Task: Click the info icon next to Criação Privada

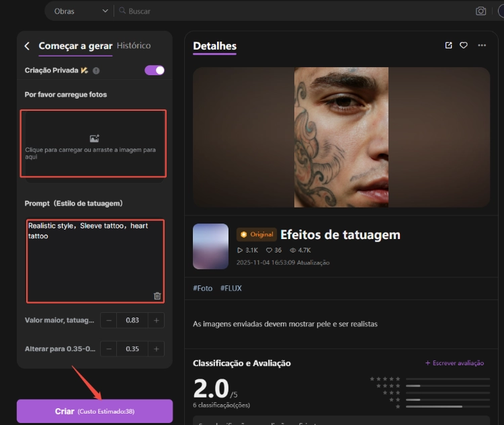Action: 96,70
